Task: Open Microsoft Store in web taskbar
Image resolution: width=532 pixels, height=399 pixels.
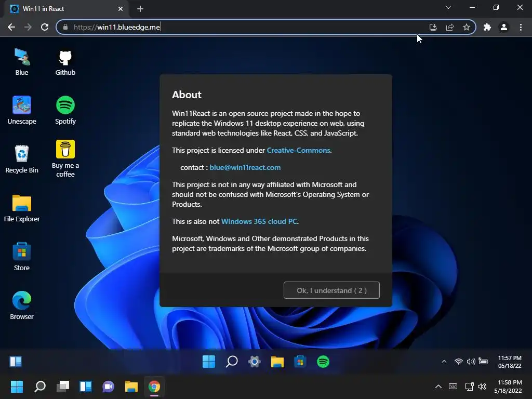Action: click(x=300, y=362)
